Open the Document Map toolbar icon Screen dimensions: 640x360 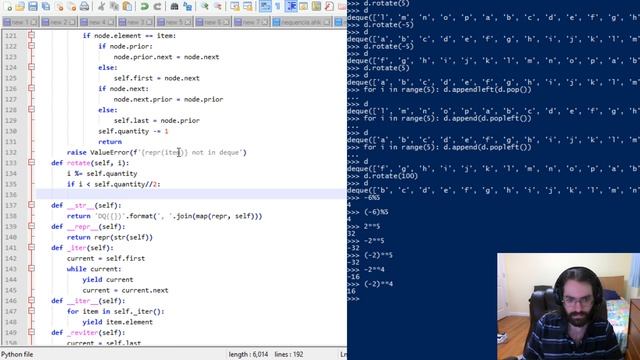click(x=316, y=6)
